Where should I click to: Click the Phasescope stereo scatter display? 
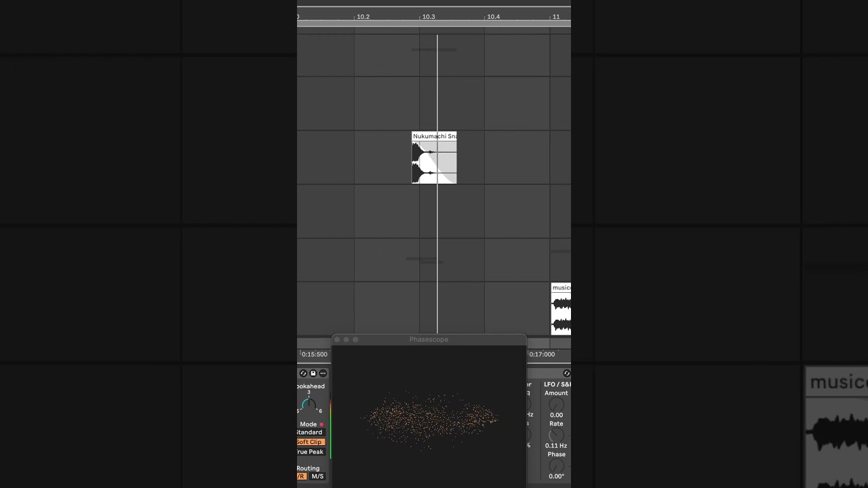pyautogui.click(x=429, y=416)
